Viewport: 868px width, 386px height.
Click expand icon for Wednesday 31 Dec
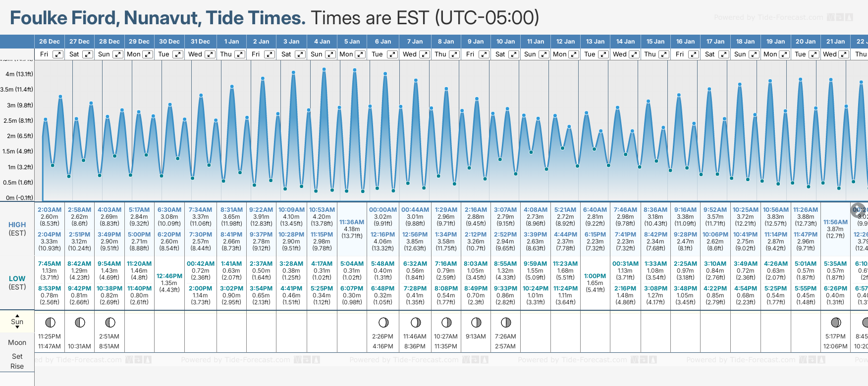210,54
